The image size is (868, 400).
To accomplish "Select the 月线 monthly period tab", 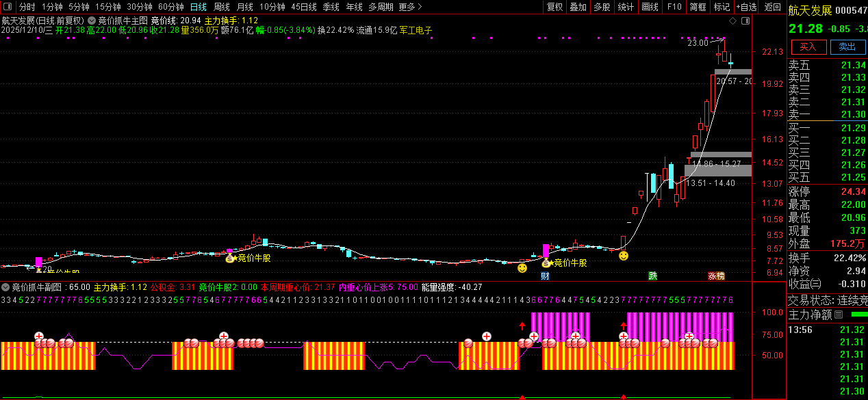I will pyautogui.click(x=244, y=7).
